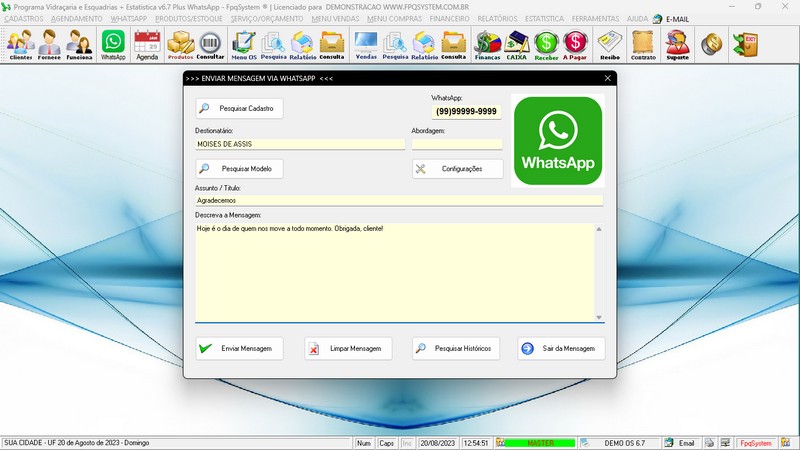Open the Funciona employees icon
The image size is (800, 450).
[80, 45]
